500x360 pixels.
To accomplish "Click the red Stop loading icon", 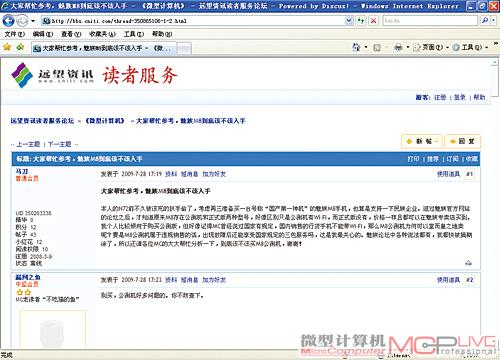I will [x=374, y=21].
